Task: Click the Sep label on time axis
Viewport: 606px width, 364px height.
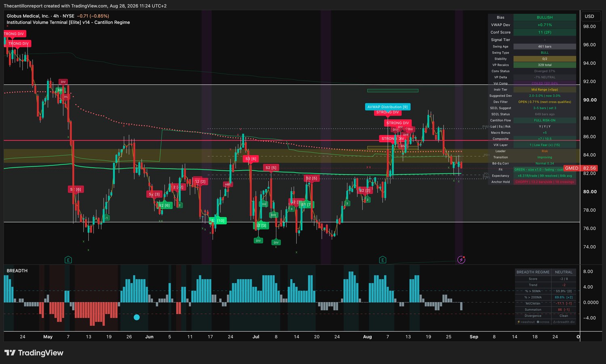Action: pos(474,337)
